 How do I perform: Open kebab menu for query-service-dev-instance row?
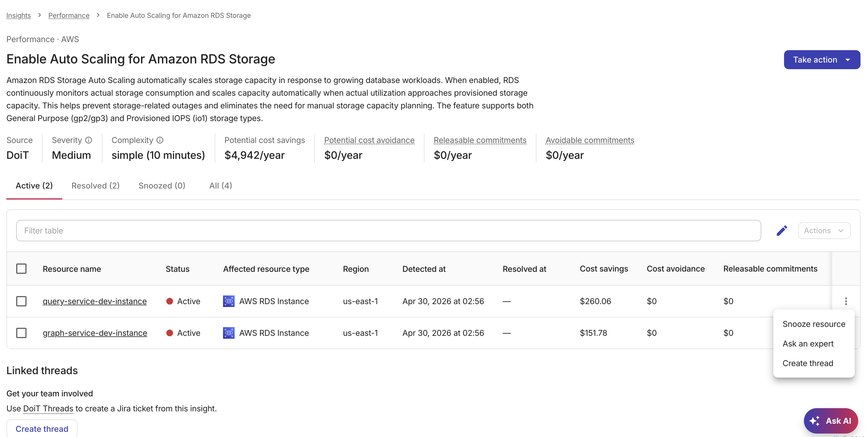(x=846, y=301)
